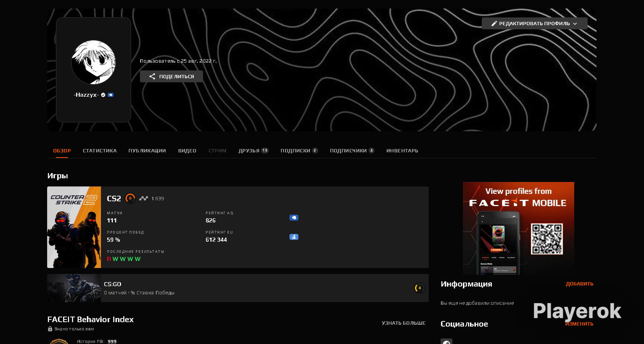
Task: Open the View profiles from FACEIT Mobile banner
Action: pyautogui.click(x=519, y=228)
